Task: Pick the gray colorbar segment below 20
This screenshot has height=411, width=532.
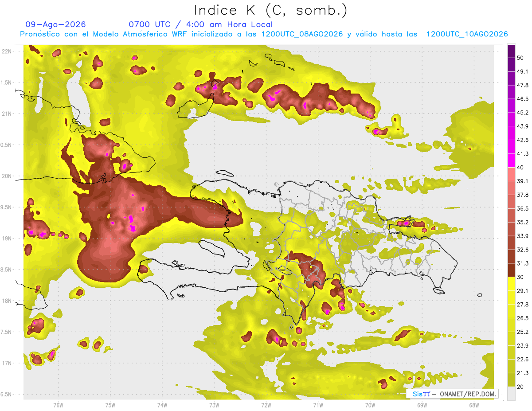Action: coord(512,394)
